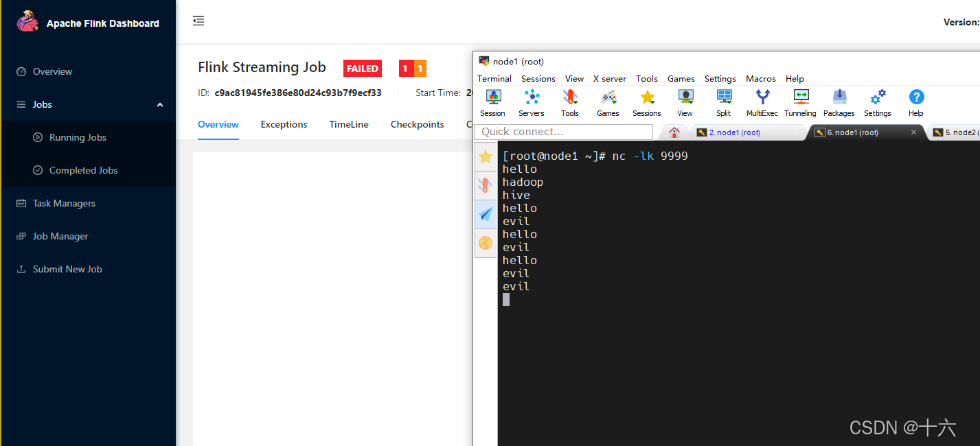Launch the MultiExec toolbar icon
The image size is (980, 446).
[762, 103]
